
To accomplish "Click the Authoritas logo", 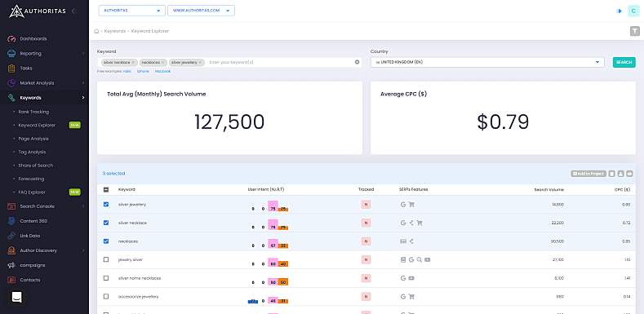I will click(37, 11).
